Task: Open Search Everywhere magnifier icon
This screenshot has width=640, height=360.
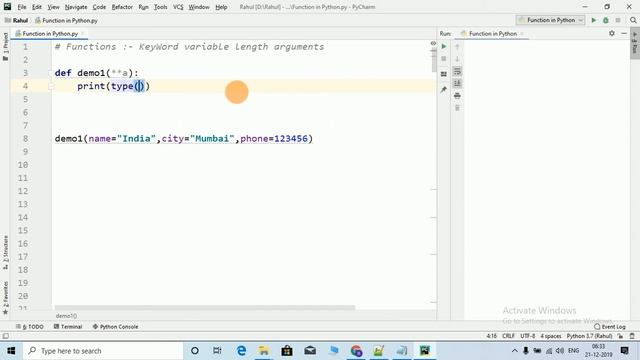Action: point(633,20)
